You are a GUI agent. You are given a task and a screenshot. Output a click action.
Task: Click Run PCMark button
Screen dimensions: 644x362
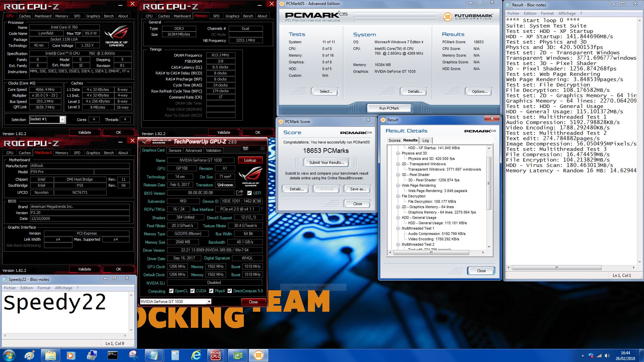389,108
